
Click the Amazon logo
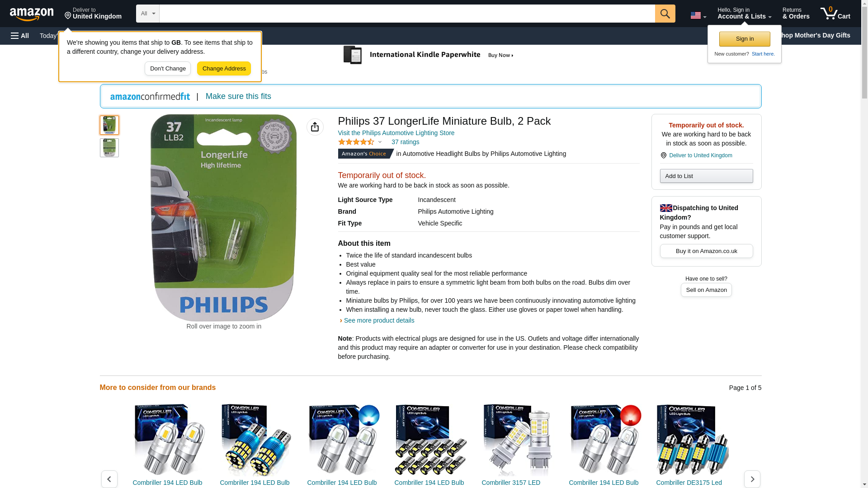tap(32, 14)
